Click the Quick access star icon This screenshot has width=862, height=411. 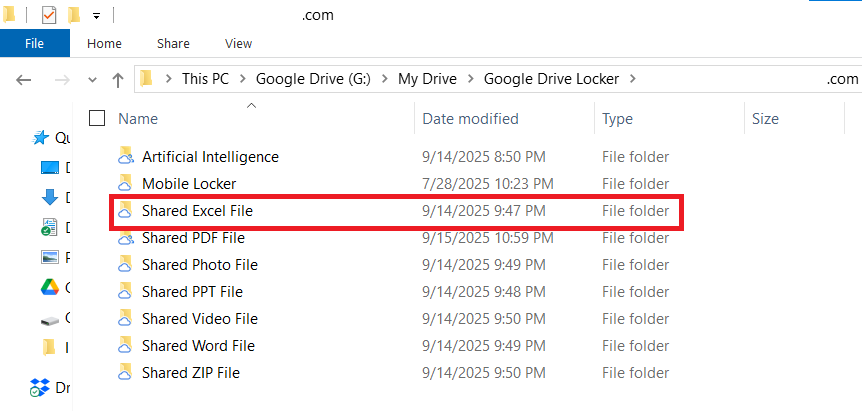(41, 138)
